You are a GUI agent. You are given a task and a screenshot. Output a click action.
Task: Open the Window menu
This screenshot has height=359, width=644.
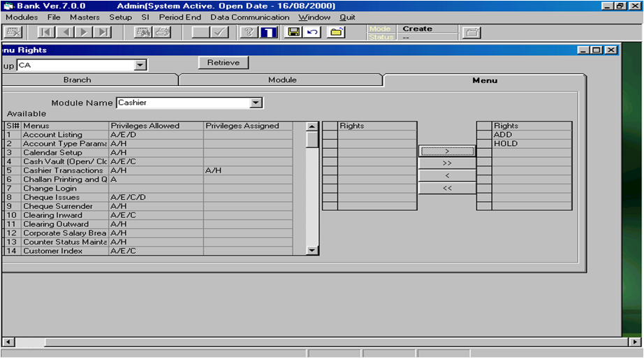(x=314, y=17)
